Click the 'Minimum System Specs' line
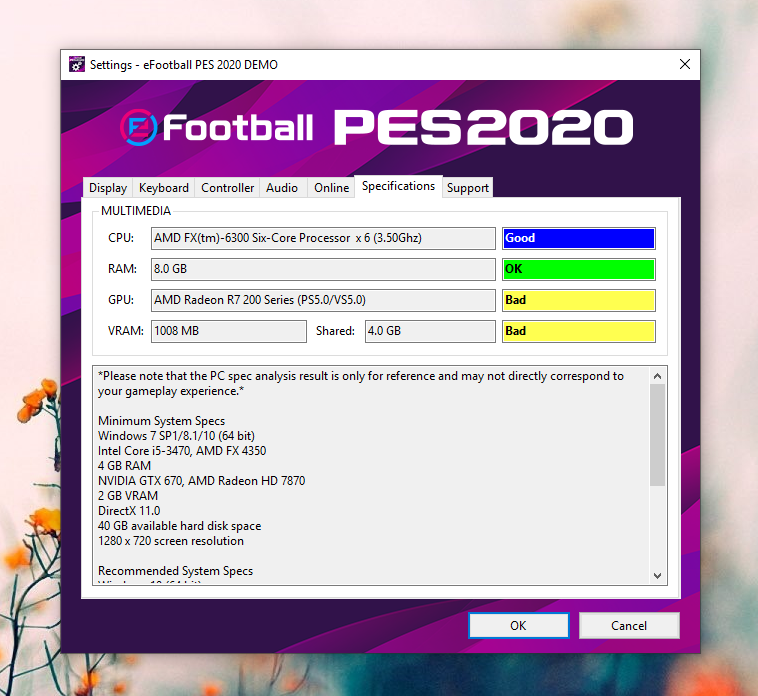 coord(161,421)
